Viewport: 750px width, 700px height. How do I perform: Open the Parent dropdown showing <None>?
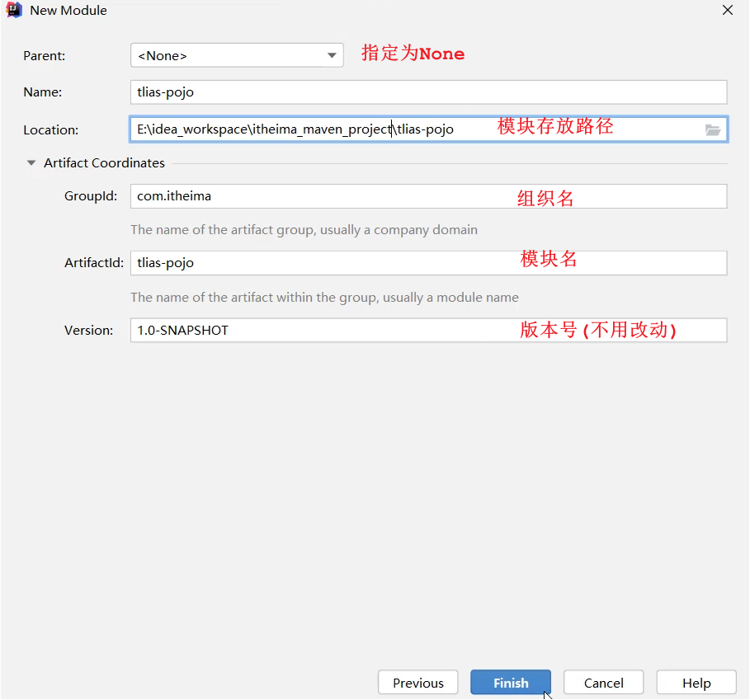tap(237, 55)
